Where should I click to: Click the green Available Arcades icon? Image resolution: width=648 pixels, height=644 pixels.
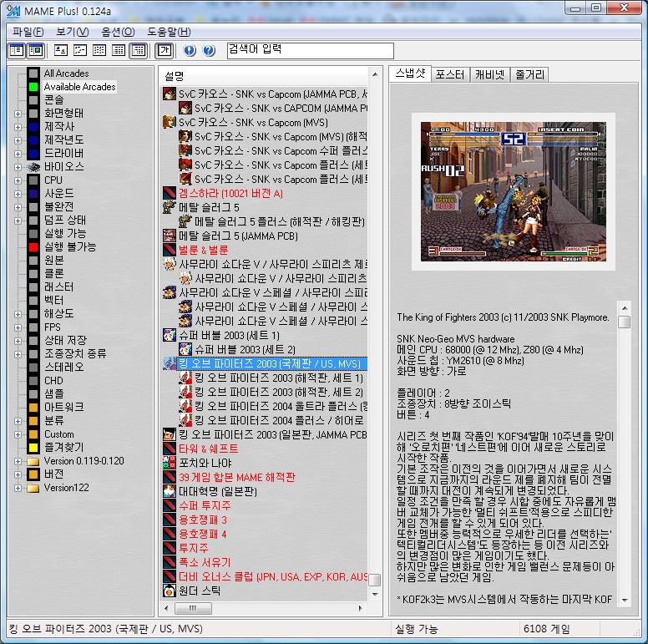[33, 87]
